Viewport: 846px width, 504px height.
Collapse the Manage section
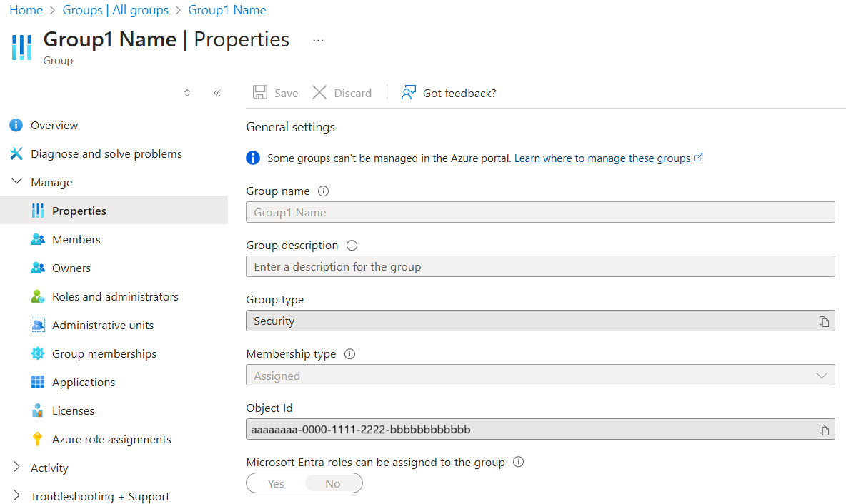[x=17, y=182]
